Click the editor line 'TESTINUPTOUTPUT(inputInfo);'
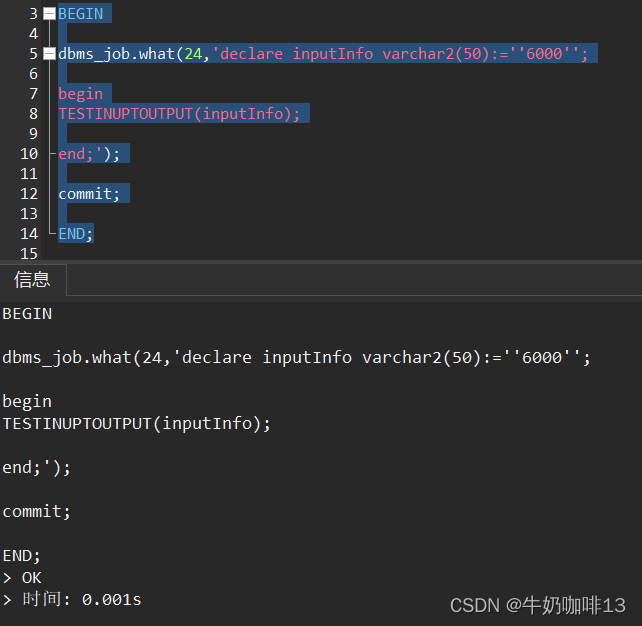This screenshot has height=626, width=642. (x=179, y=114)
